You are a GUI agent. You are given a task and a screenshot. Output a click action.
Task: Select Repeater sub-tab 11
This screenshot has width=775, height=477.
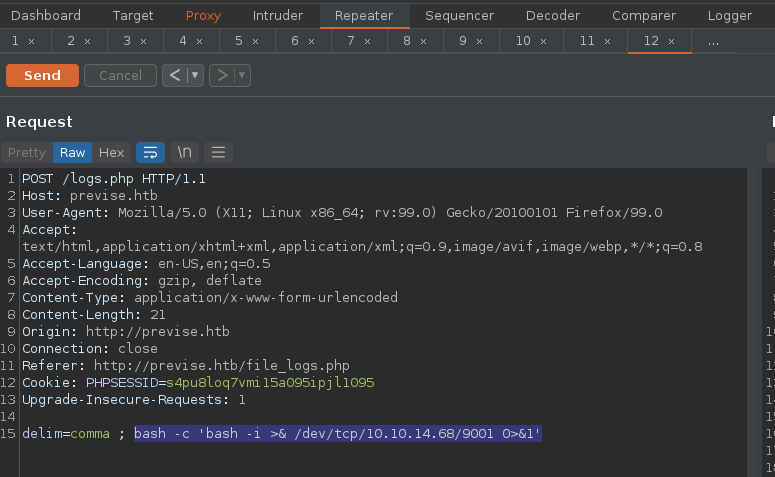587,41
